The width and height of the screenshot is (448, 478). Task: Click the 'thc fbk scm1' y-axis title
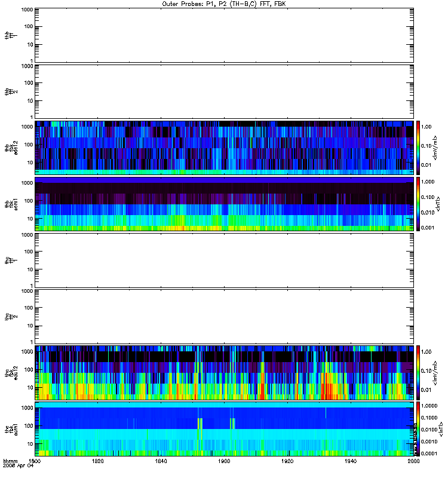(11, 429)
